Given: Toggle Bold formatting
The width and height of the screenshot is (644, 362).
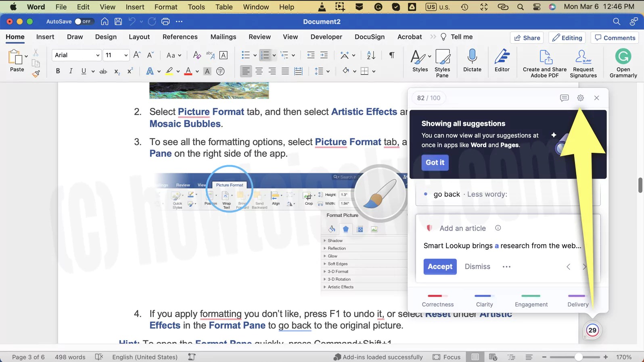Looking at the screenshot, I should (x=58, y=71).
